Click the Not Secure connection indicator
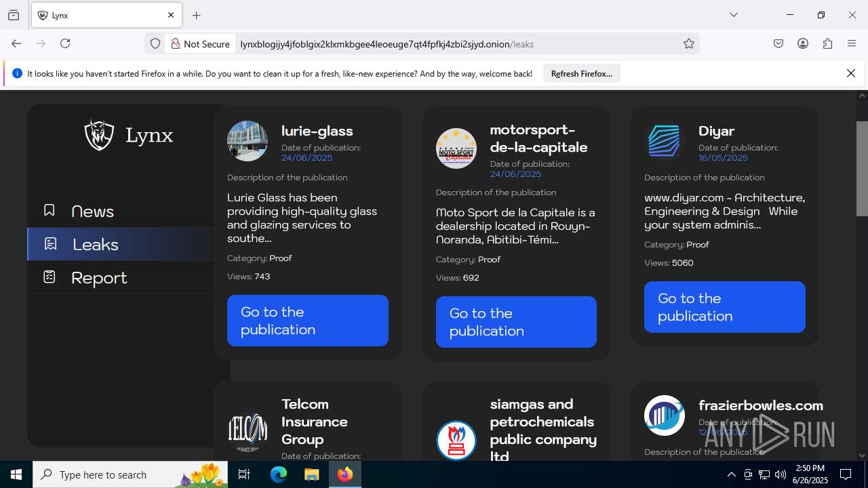The height and width of the screenshot is (488, 868). click(200, 44)
